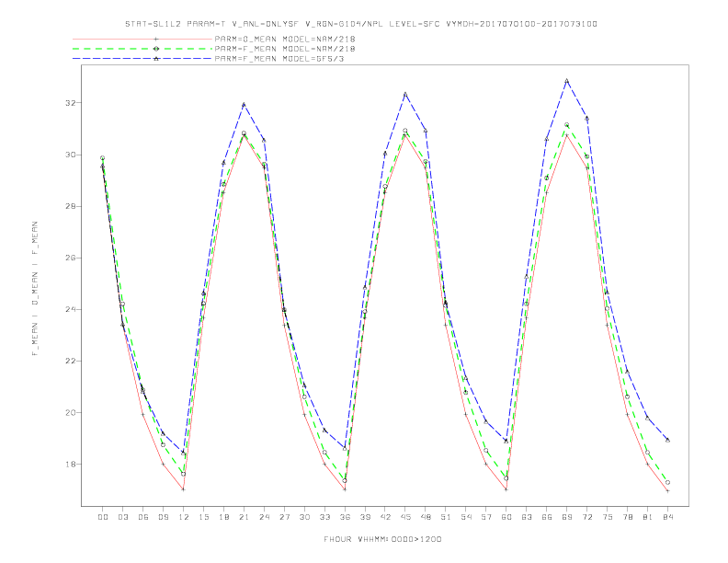
Task: Click x-axis forecast hour label 57
Action: 486,517
